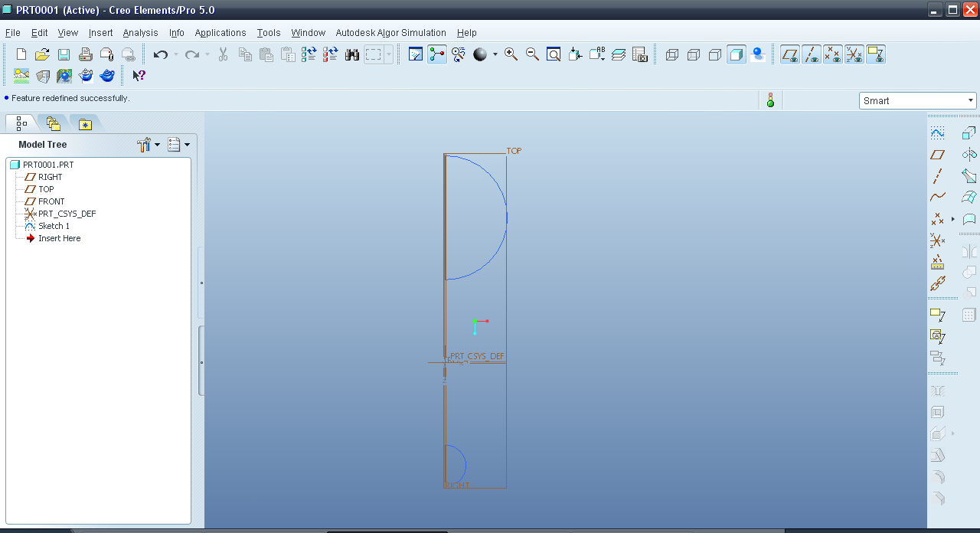Toggle datum axes display on/off

[x=812, y=54]
